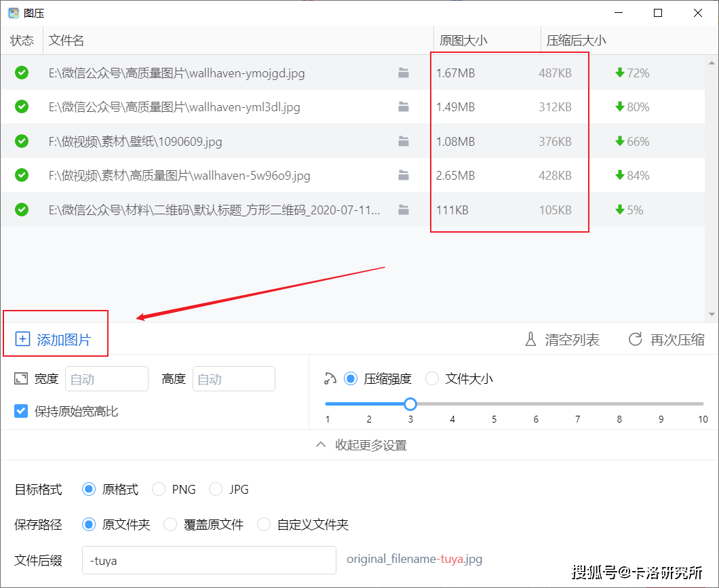Select 原格式 target format
The height and width of the screenshot is (588, 719).
pyautogui.click(x=89, y=489)
